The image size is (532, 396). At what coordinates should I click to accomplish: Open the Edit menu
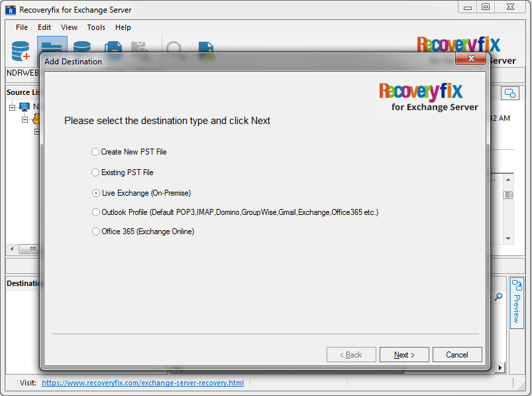point(44,27)
